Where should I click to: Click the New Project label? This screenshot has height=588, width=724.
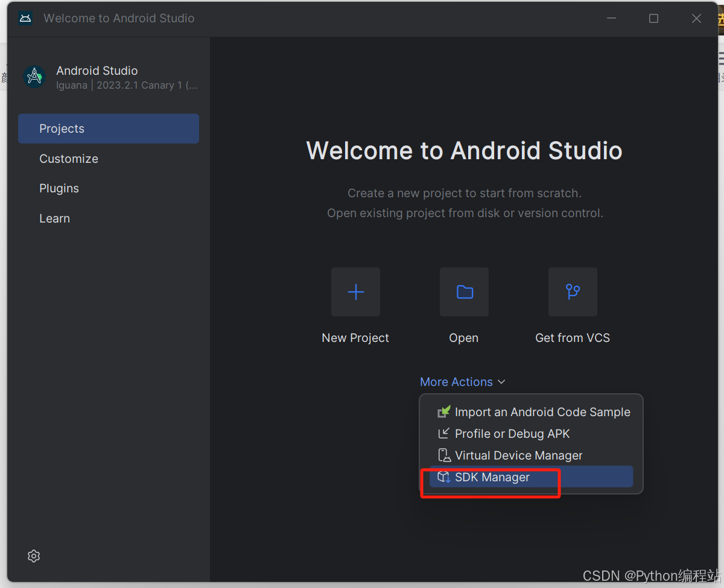click(x=355, y=338)
